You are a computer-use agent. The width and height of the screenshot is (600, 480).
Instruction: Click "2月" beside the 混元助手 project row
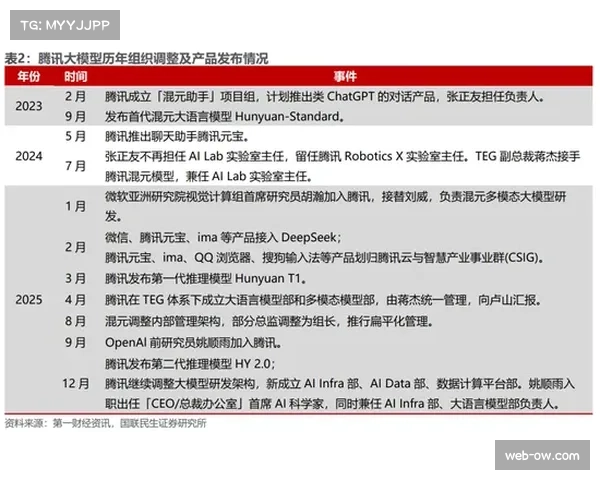point(75,96)
